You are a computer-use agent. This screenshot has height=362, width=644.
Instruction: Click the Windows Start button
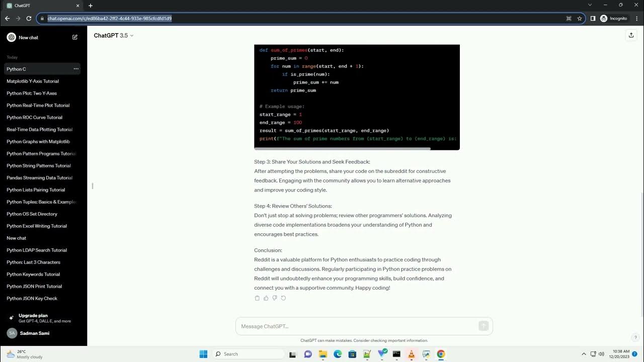coord(203,354)
